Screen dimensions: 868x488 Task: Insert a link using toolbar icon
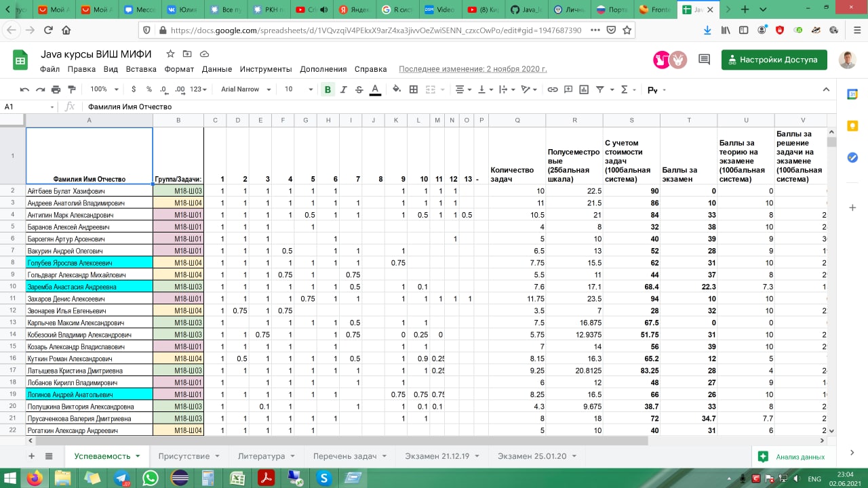pyautogui.click(x=553, y=89)
